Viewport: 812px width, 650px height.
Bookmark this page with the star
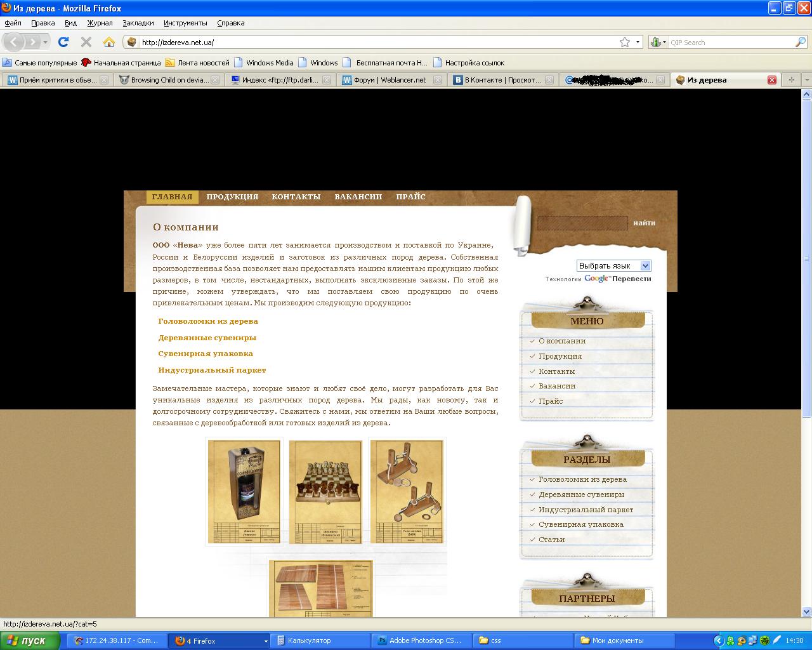pos(625,42)
